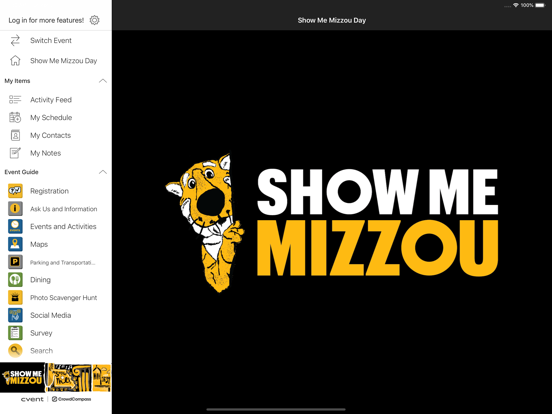Click the Maps text label
Viewport: 552px width, 414px height.
click(39, 244)
